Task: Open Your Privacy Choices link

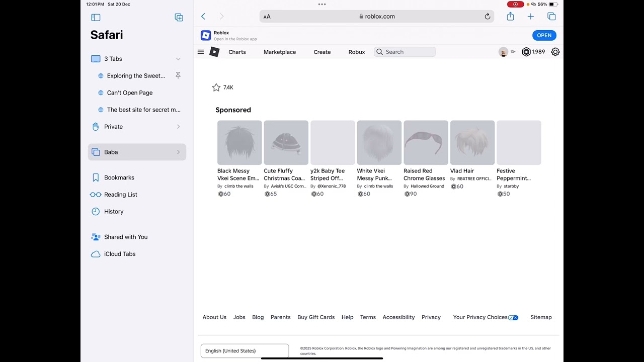Action: [x=486, y=317]
